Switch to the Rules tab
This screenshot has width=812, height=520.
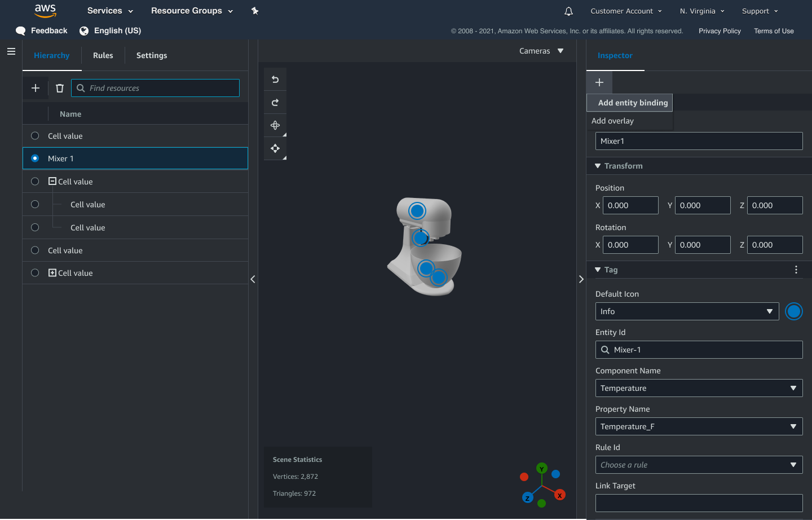tap(103, 55)
